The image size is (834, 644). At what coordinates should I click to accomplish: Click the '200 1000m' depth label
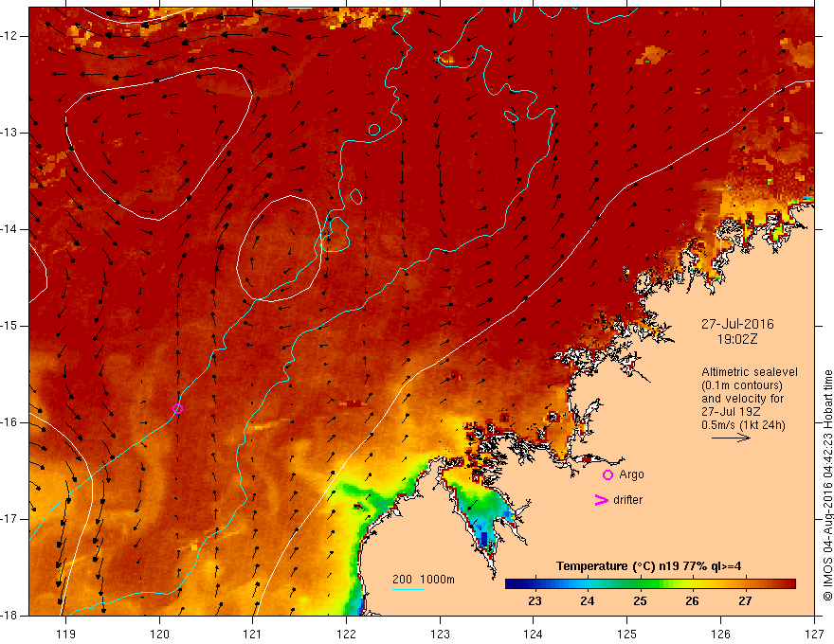(424, 580)
